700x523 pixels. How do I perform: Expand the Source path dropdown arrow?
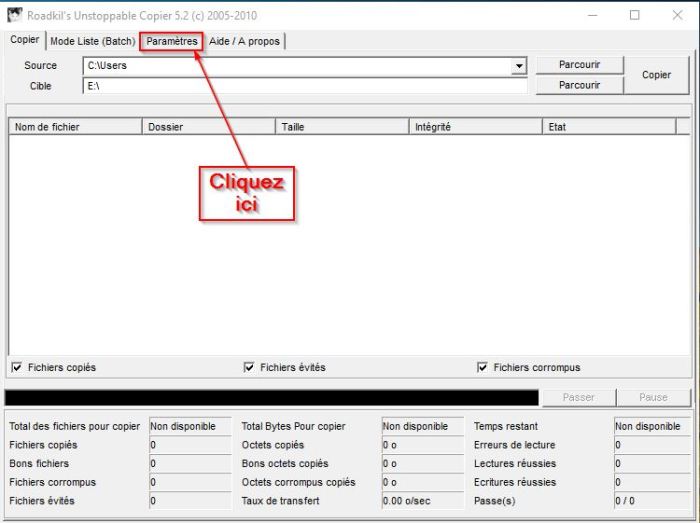click(x=519, y=66)
